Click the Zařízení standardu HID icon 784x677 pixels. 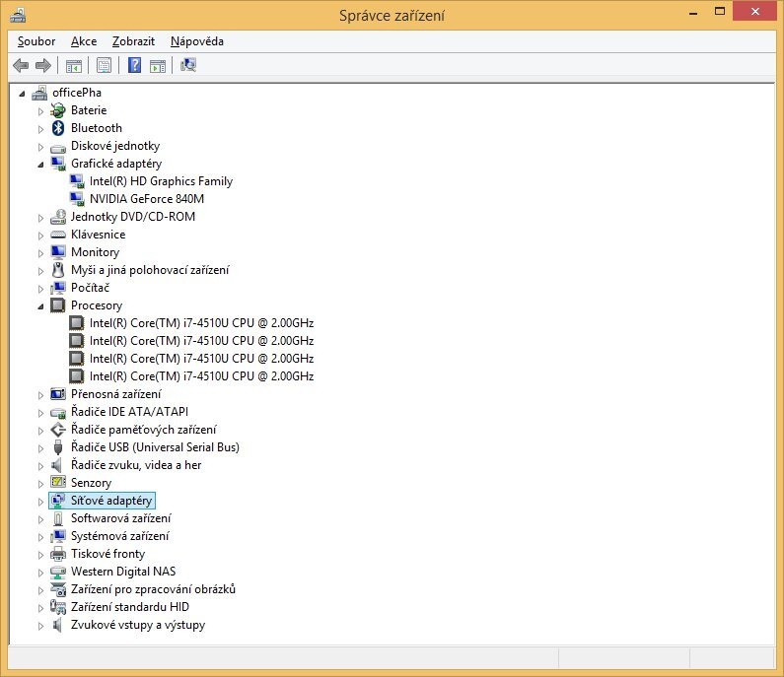coord(58,607)
